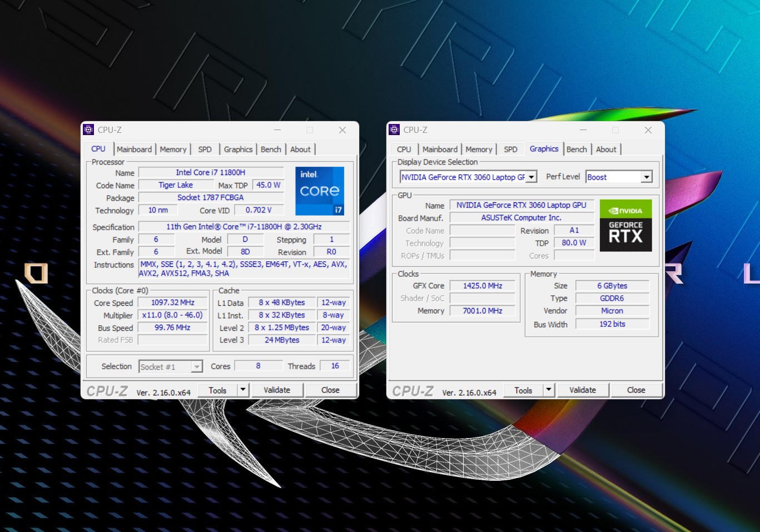Open Memory tab in right CPU-Z window
760x532 pixels.
click(479, 149)
